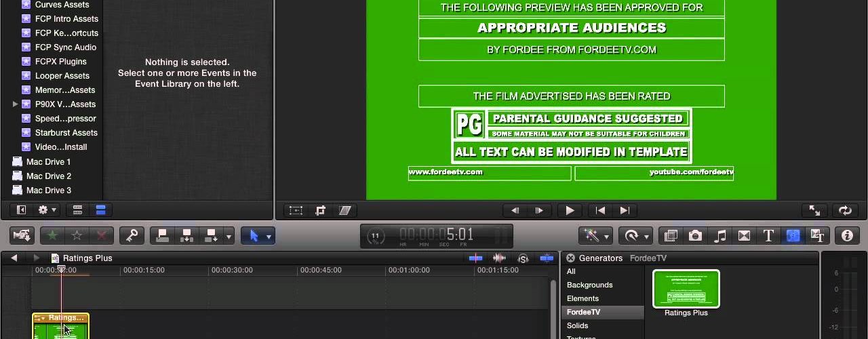
Task: Go forward in timeline history
Action: [x=37, y=258]
